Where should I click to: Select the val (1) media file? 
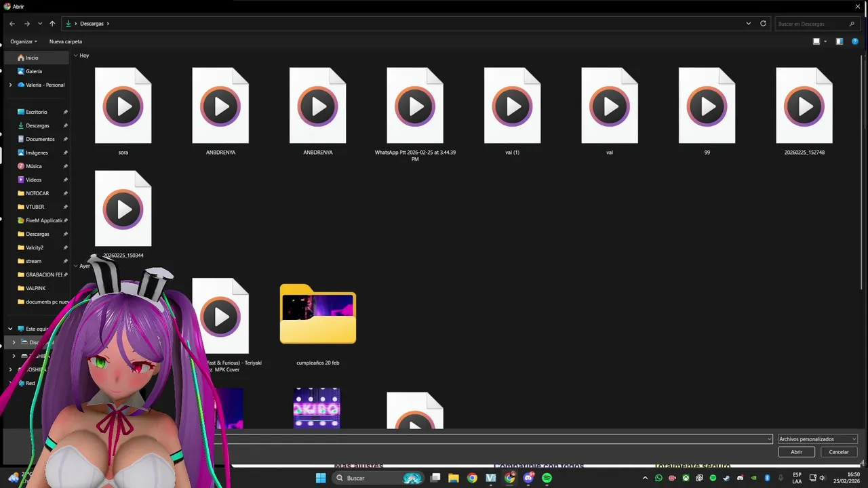click(512, 112)
